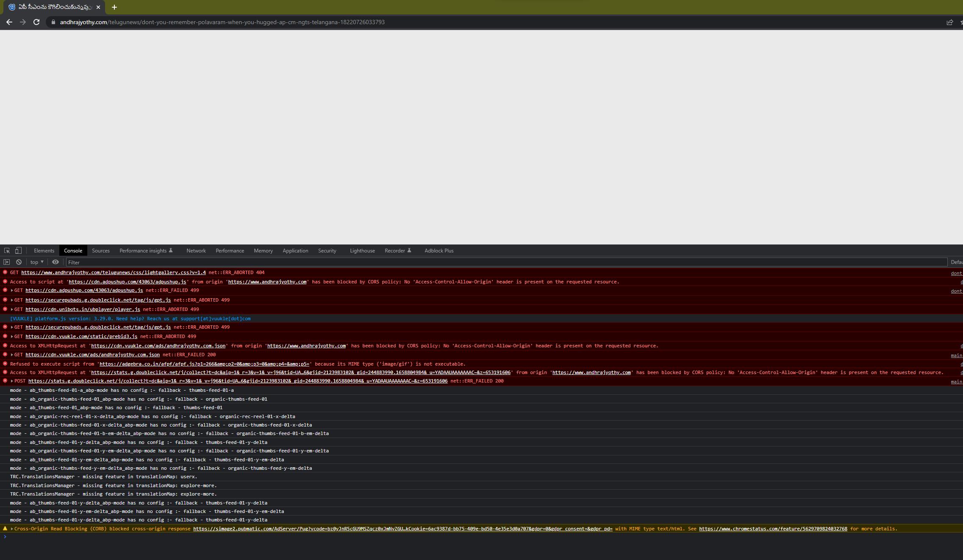Expand the failed adpushup.js GET request entry
The width and height of the screenshot is (963, 560).
[x=11, y=290]
